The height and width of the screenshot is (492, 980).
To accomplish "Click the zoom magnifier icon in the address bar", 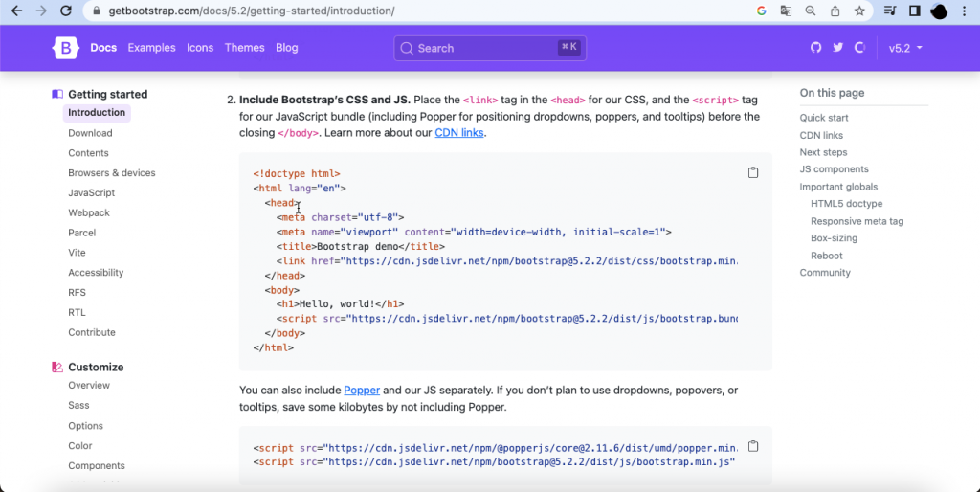I will click(x=810, y=11).
